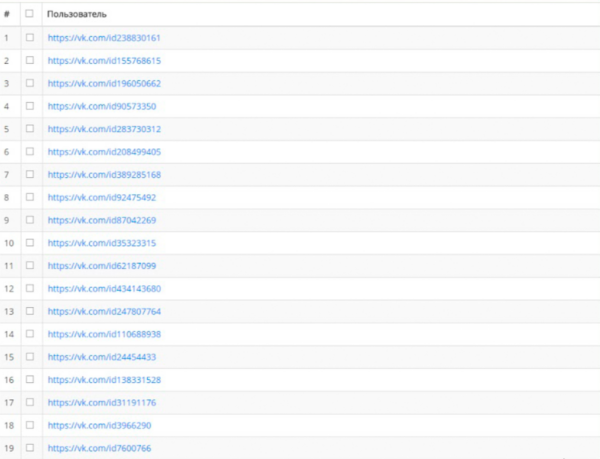This screenshot has width=600, height=459.
Task: Check the box for row 13
Action: (x=30, y=311)
